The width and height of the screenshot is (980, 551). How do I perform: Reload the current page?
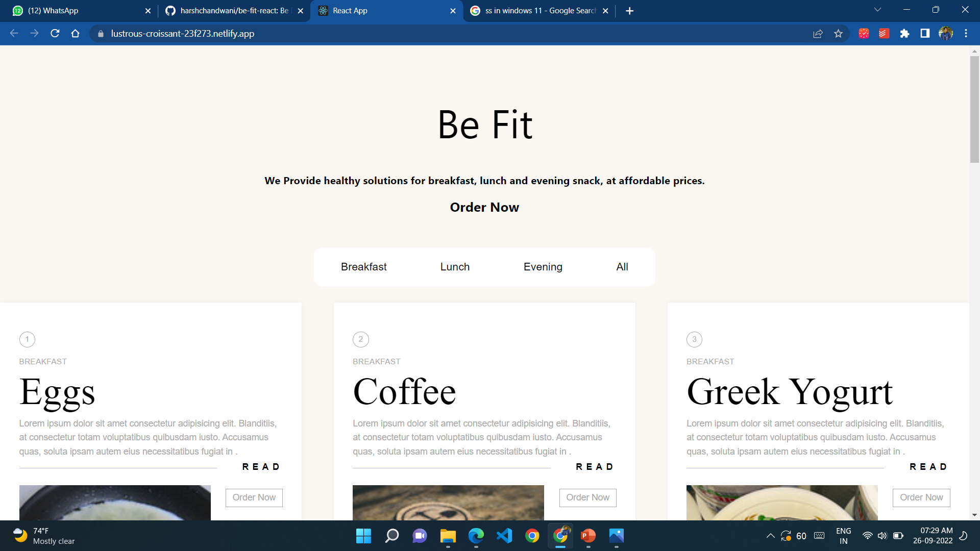(x=55, y=34)
